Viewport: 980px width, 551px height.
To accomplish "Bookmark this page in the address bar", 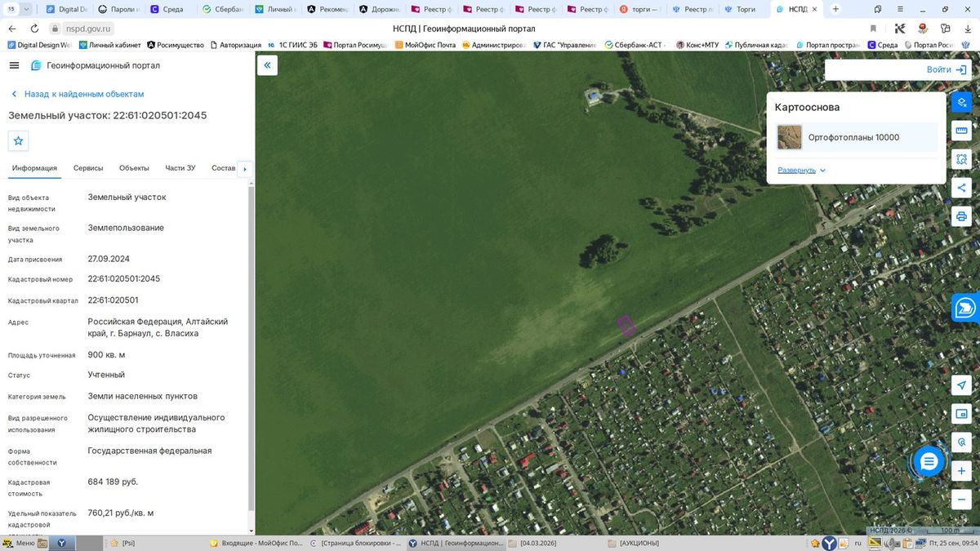I will 873,29.
